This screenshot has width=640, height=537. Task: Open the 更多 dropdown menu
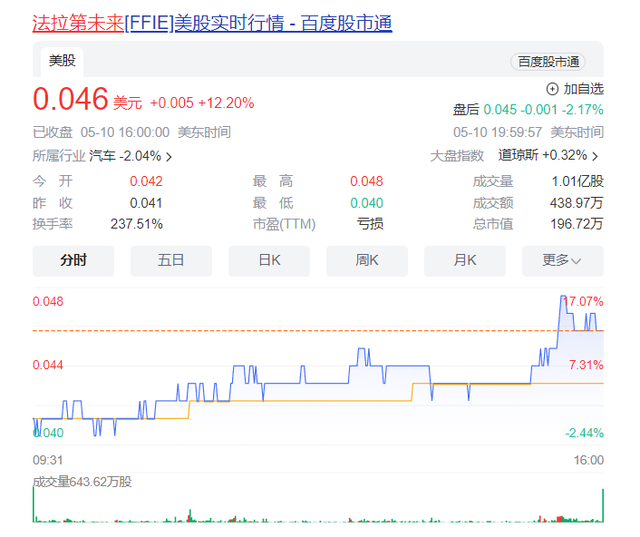(x=562, y=260)
